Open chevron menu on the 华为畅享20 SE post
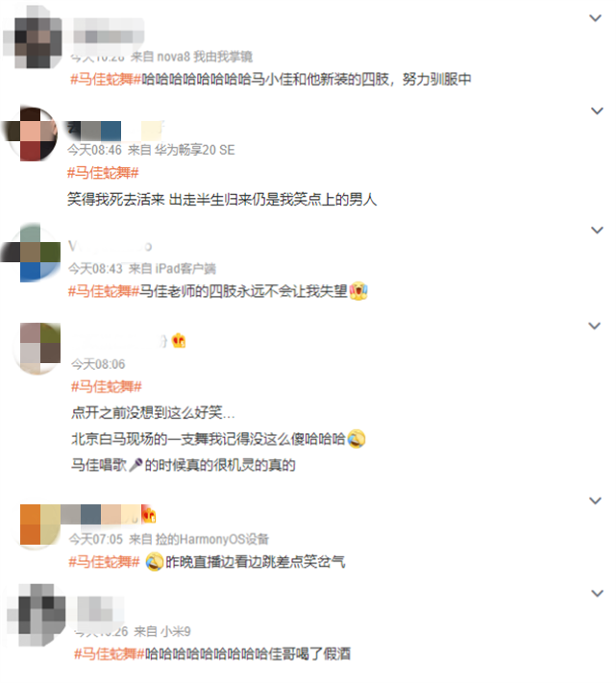This screenshot has width=616, height=683. pos(597,110)
